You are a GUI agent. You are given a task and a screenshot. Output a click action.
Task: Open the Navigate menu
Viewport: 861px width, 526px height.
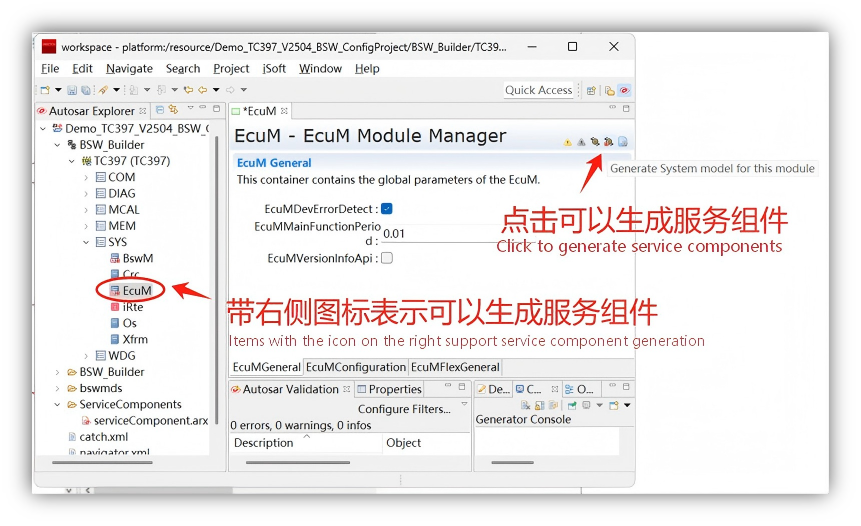130,69
